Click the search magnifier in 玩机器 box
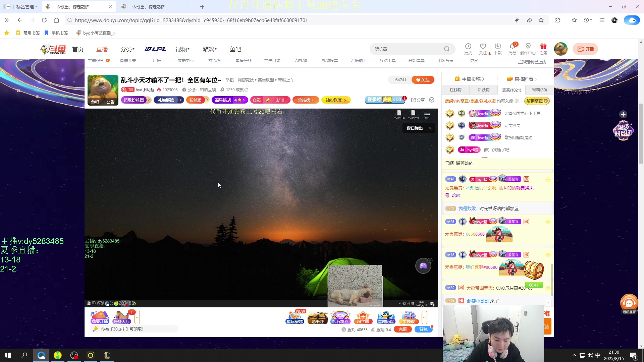This screenshot has width=644, height=362. pos(446,49)
